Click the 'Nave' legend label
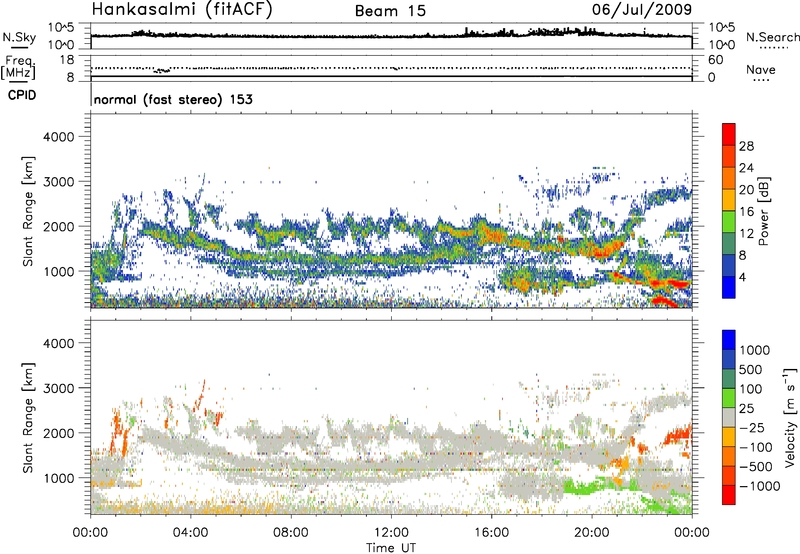Image resolution: width=800 pixels, height=554 pixels. point(761,69)
